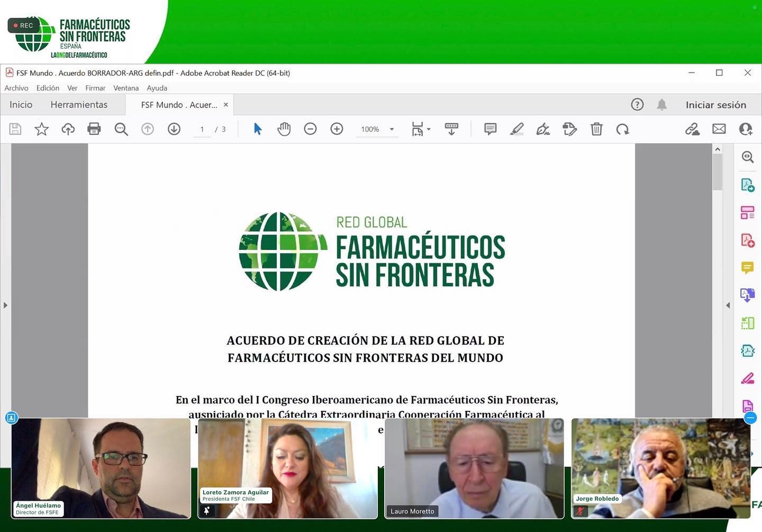
Task: Open the search and zoom tool in sidebar
Action: coord(748,157)
